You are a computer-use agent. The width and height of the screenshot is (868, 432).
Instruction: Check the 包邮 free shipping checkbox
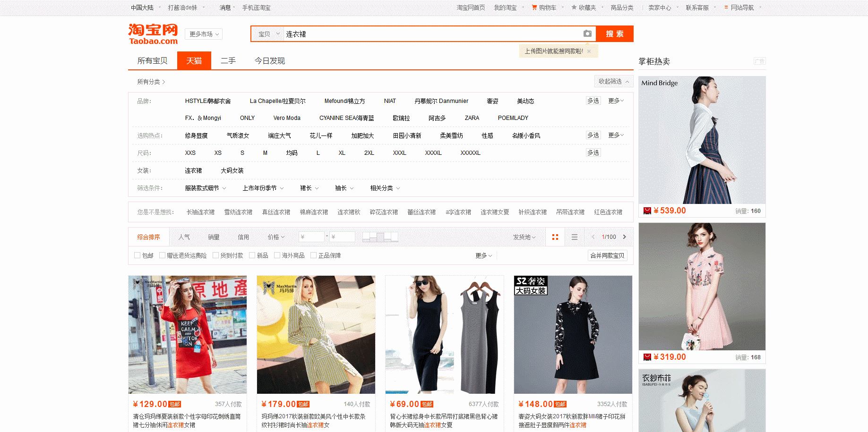(137, 255)
